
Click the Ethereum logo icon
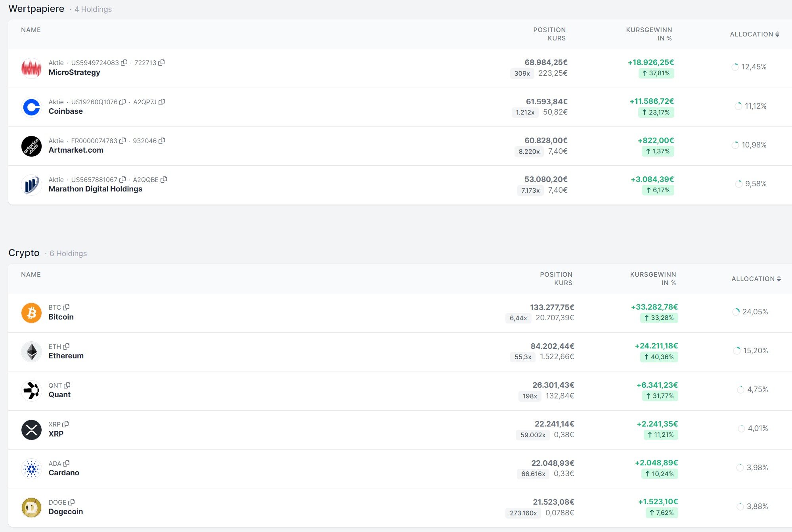tap(31, 352)
